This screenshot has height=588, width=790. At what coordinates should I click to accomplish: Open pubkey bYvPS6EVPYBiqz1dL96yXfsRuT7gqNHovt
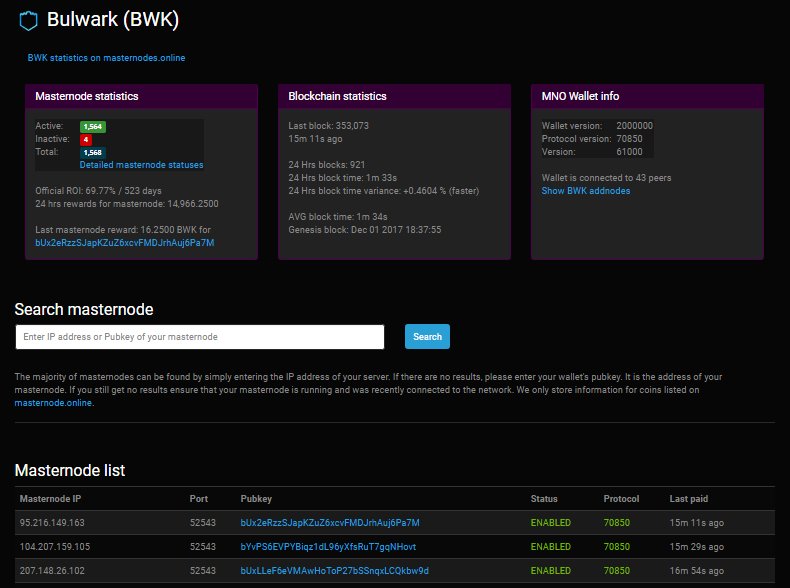(328, 547)
